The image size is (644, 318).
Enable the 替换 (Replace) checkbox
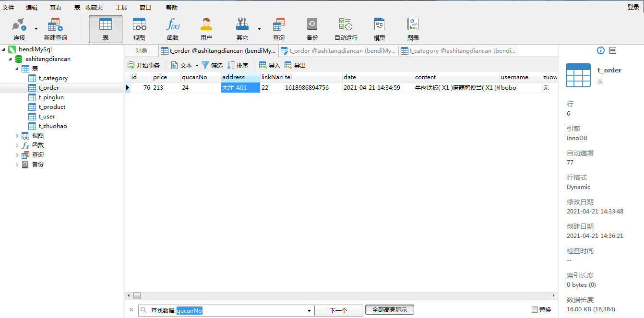tap(535, 310)
